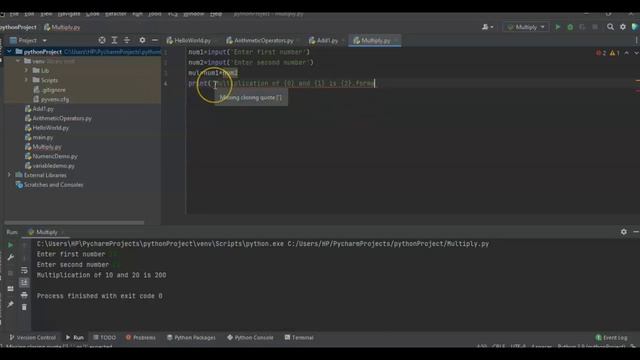Screen dimensions: 640x360
Task: Click the disabled stop icon in top toolbar
Action: tap(595, 27)
